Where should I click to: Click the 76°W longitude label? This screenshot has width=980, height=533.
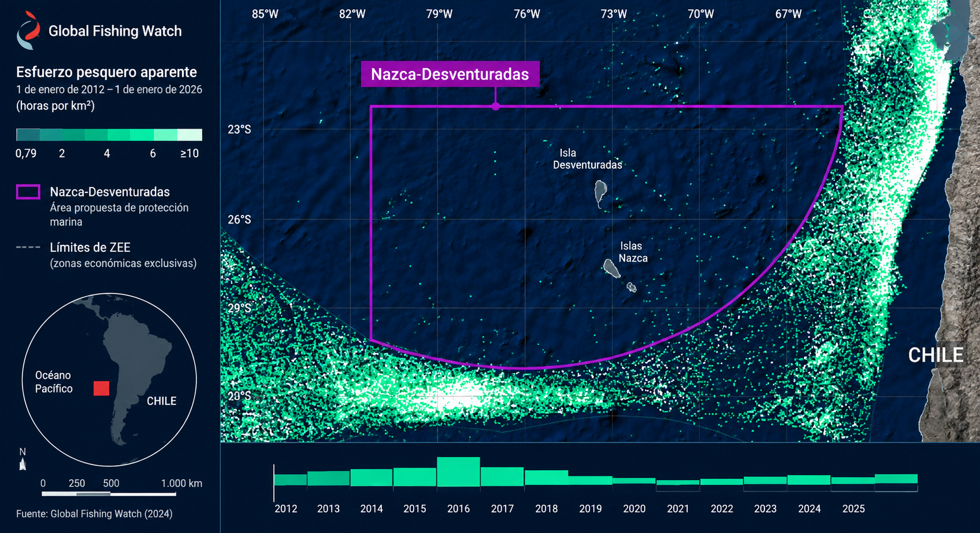(527, 14)
